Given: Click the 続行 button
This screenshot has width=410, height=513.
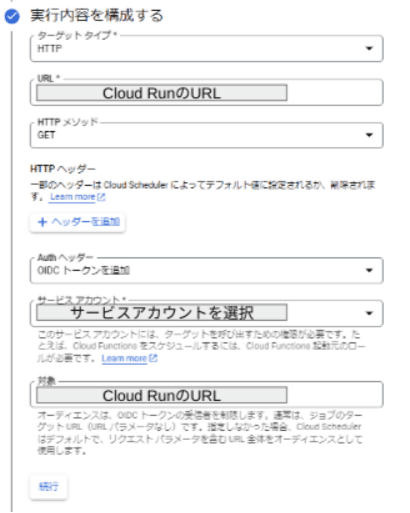Looking at the screenshot, I should [49, 487].
